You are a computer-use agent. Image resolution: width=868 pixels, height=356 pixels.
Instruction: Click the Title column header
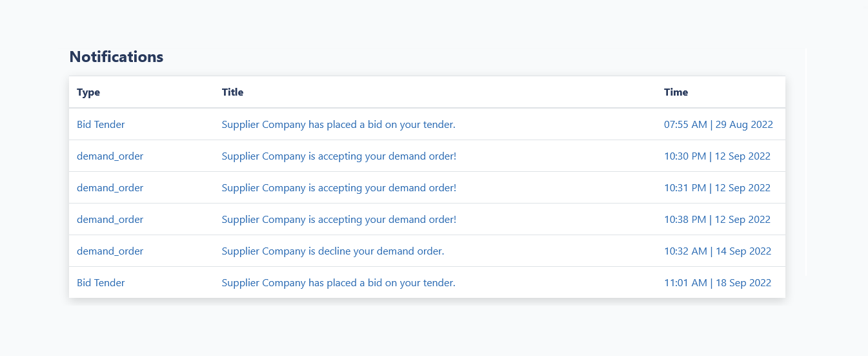click(x=232, y=92)
